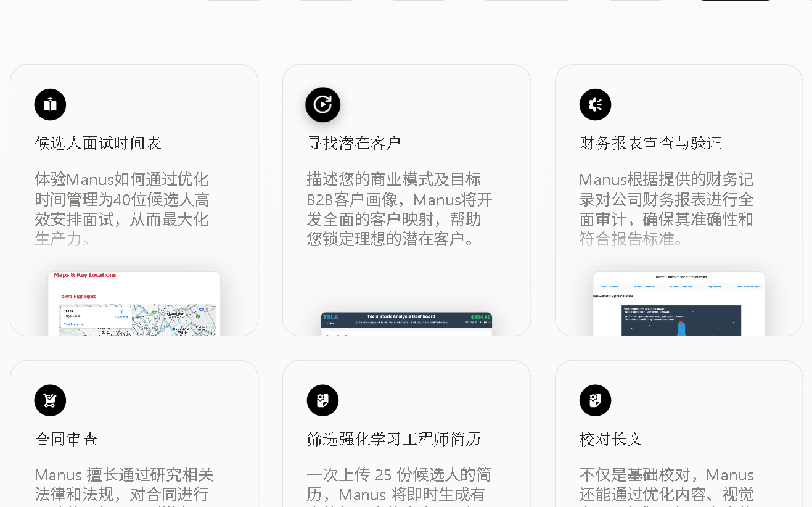Viewport: 812px width, 507px height.
Task: Click the document icon above 筛选强化学习工程师简历
Action: pos(322,401)
